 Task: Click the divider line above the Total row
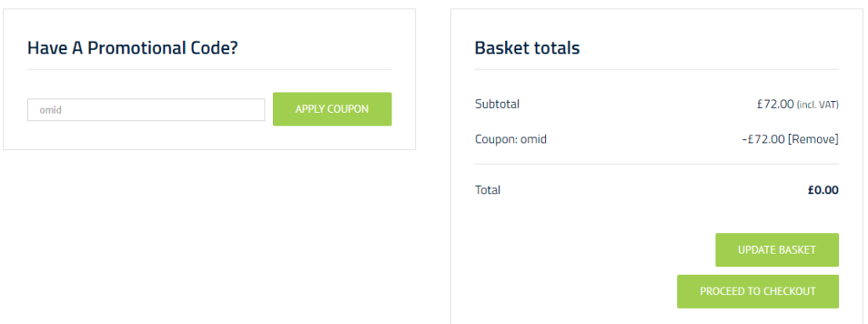657,164
